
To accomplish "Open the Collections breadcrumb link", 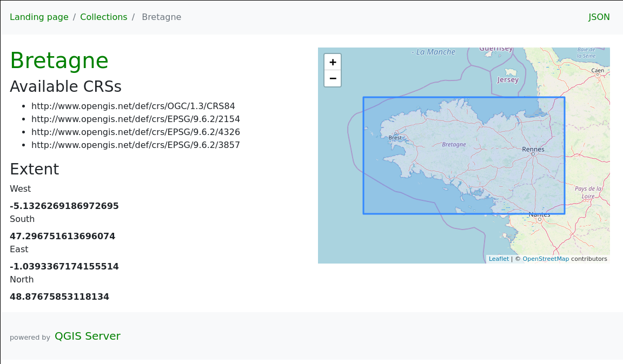I will coord(104,17).
